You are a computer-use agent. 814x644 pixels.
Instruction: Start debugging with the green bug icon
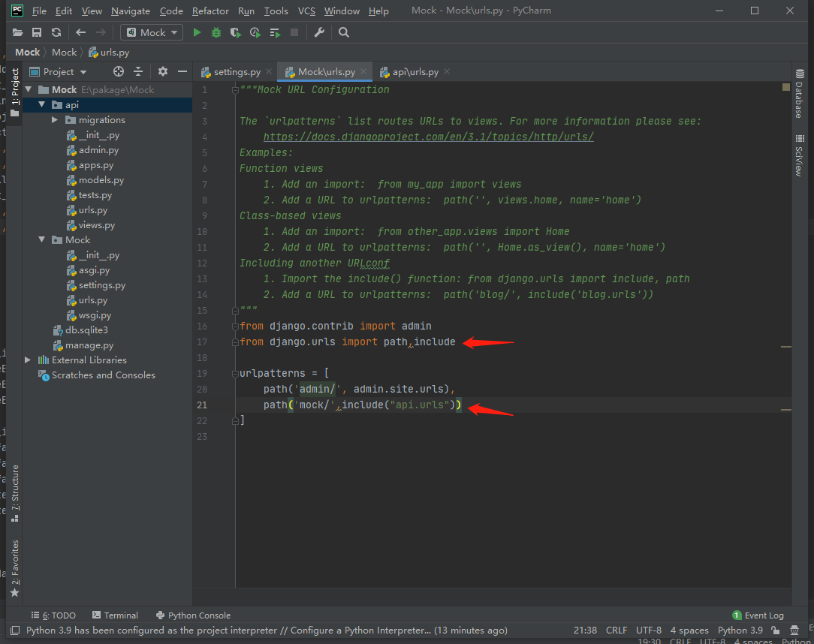click(x=216, y=33)
